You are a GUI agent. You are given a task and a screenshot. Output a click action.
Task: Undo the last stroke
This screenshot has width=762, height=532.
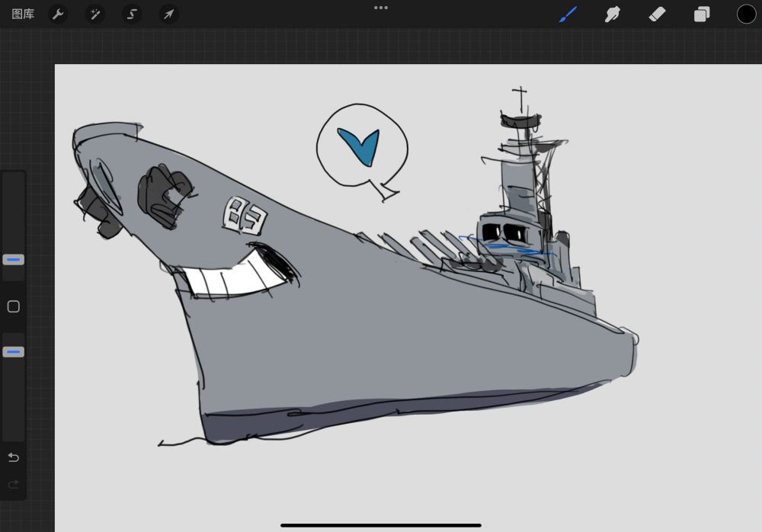(x=14, y=457)
